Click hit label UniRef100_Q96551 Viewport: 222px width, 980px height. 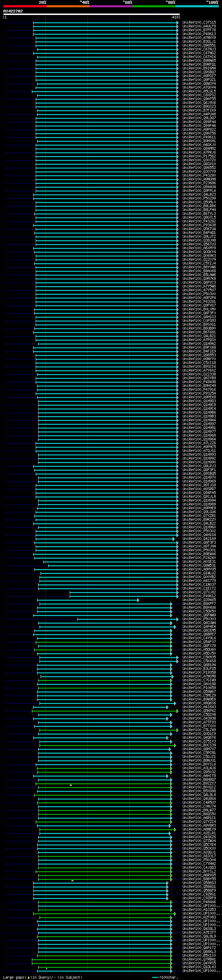[199, 45]
